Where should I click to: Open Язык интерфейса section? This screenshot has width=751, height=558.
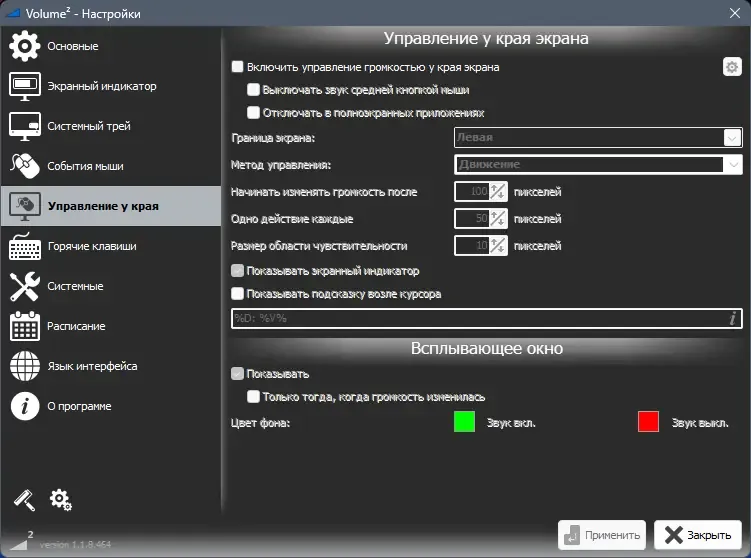click(x=111, y=366)
